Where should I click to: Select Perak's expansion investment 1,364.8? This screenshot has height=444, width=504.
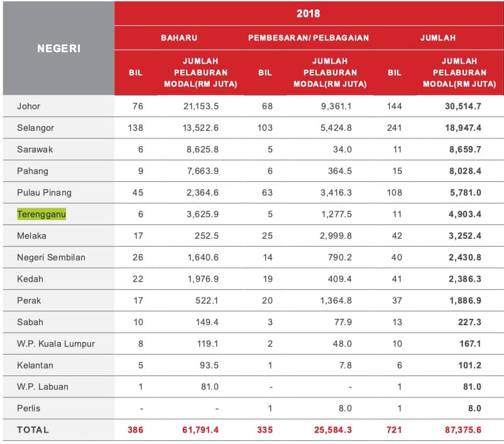click(x=336, y=301)
